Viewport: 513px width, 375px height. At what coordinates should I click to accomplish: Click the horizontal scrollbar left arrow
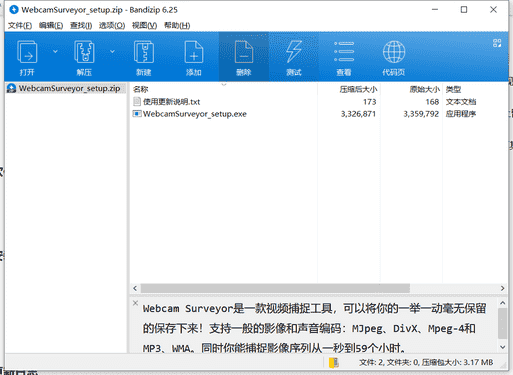point(135,288)
